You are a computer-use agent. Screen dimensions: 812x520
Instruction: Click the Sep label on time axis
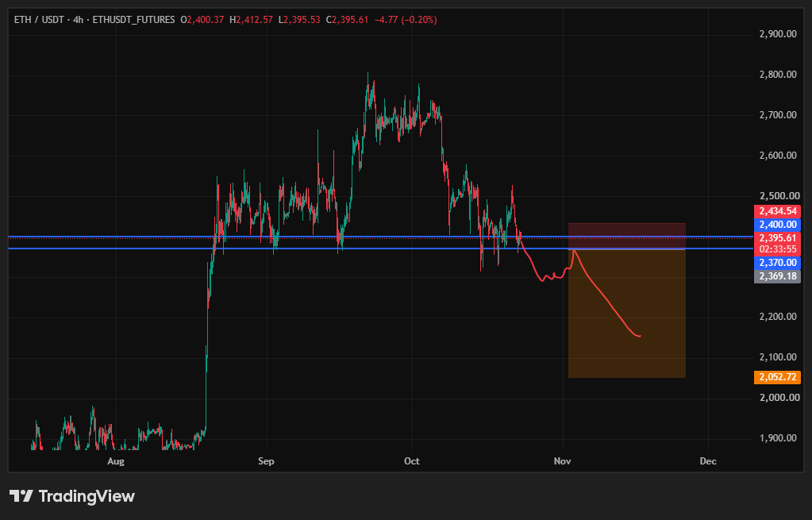(266, 461)
